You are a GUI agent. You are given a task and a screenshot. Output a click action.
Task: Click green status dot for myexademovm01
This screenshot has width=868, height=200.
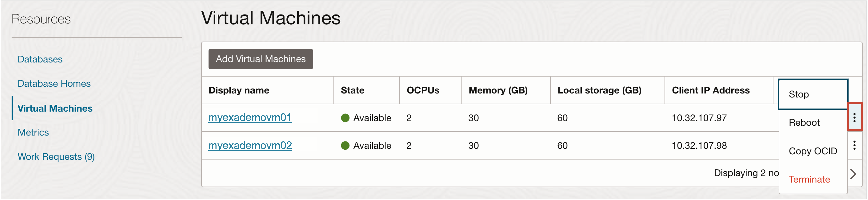point(345,118)
